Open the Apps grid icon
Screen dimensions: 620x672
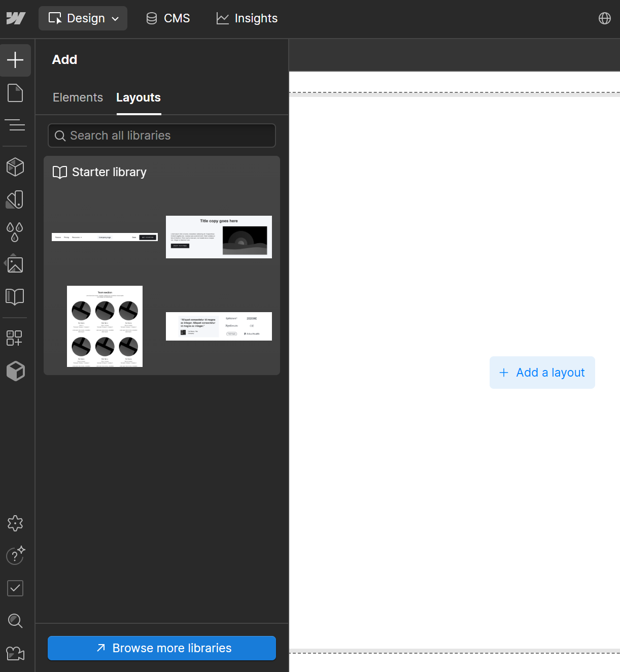(15, 338)
